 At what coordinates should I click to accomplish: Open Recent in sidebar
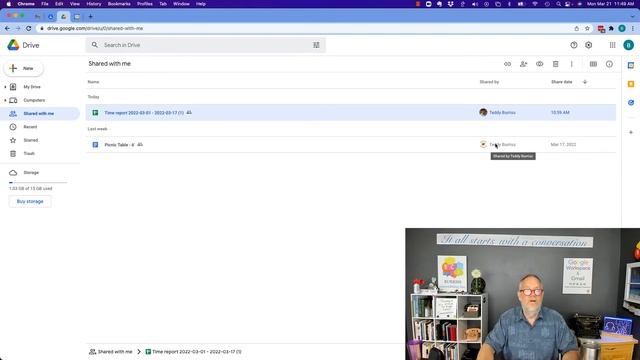click(x=30, y=127)
